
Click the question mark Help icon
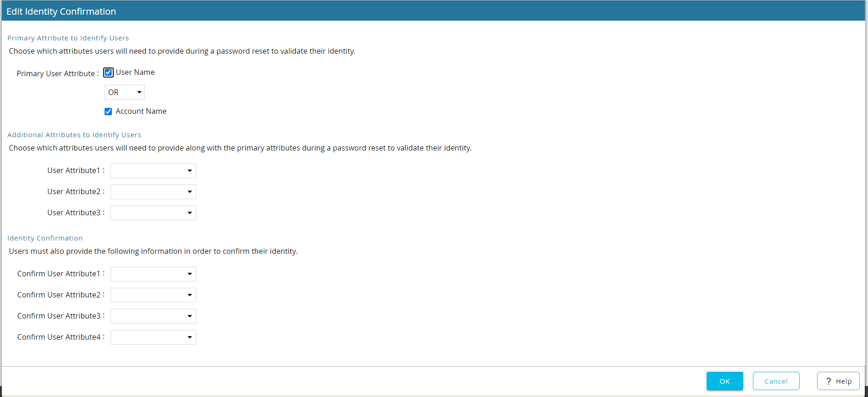[829, 381]
